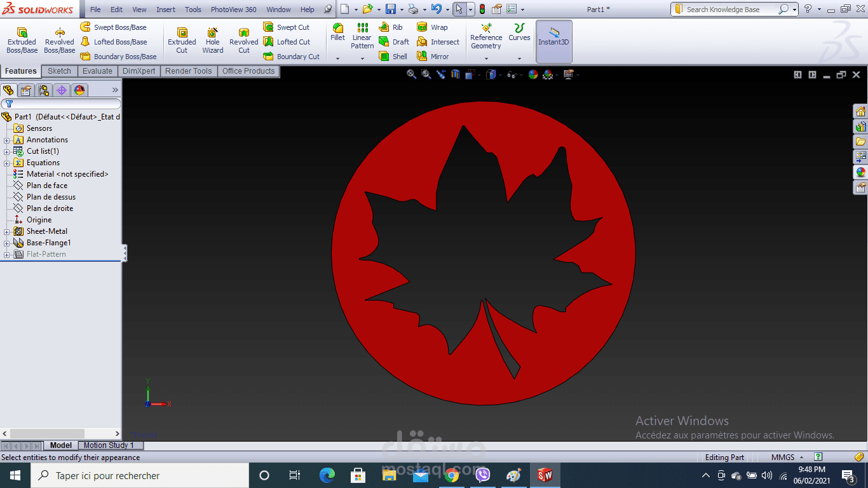Toggle the Select cursor tool
868x488 pixels.
pyautogui.click(x=459, y=10)
